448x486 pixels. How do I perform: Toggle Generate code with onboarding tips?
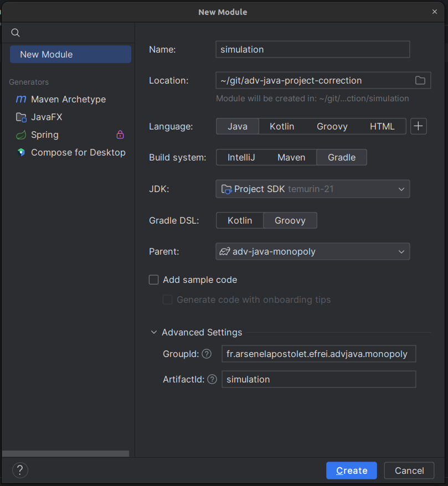[x=167, y=299]
